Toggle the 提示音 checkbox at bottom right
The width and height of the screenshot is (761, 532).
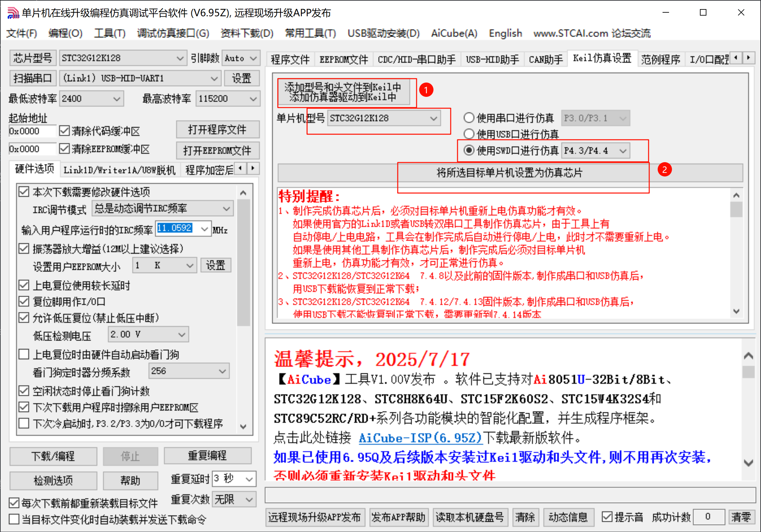608,516
